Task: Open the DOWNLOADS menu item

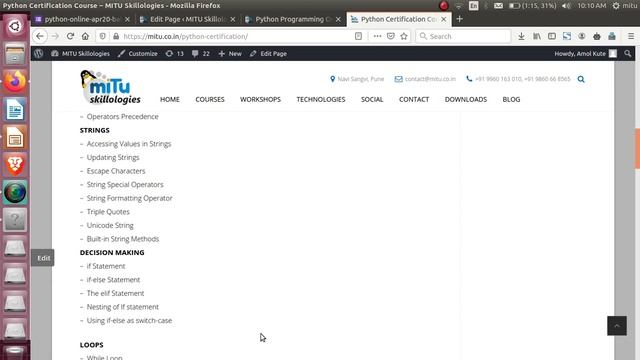Action: (466, 99)
